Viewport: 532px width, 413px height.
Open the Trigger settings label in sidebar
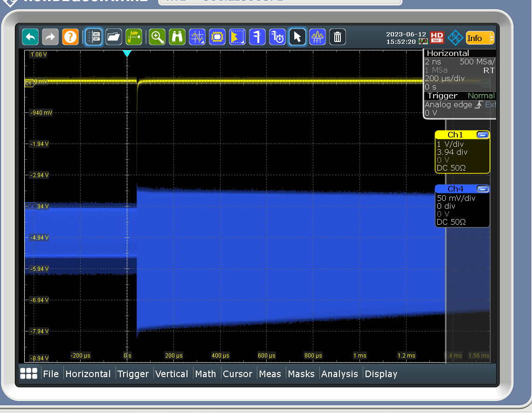click(442, 96)
